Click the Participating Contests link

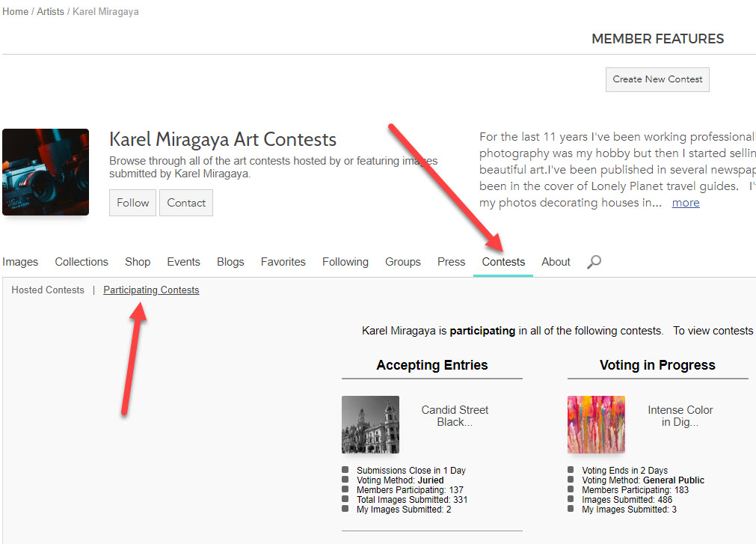(x=151, y=290)
